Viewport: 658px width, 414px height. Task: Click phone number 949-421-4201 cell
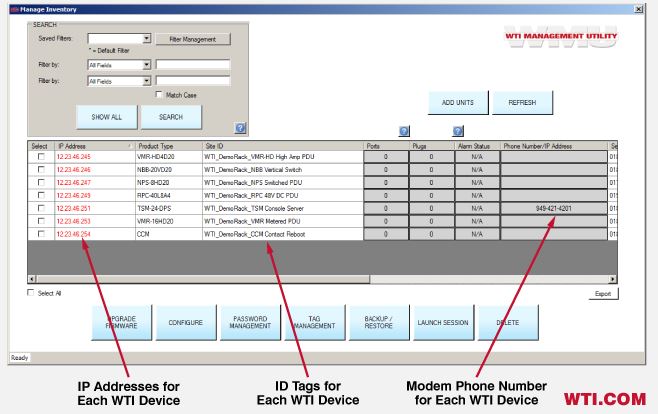(x=554, y=208)
